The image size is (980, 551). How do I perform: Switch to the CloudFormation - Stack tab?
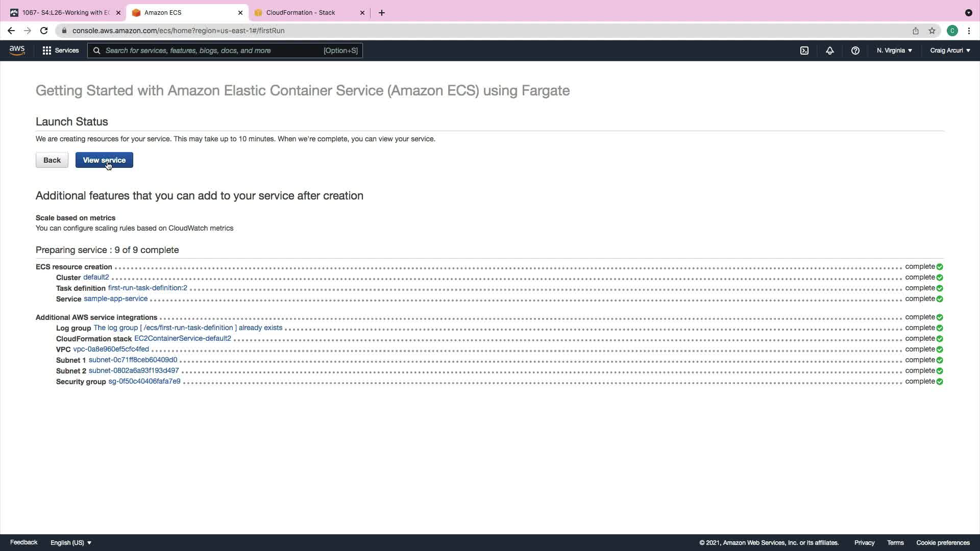pos(301,13)
